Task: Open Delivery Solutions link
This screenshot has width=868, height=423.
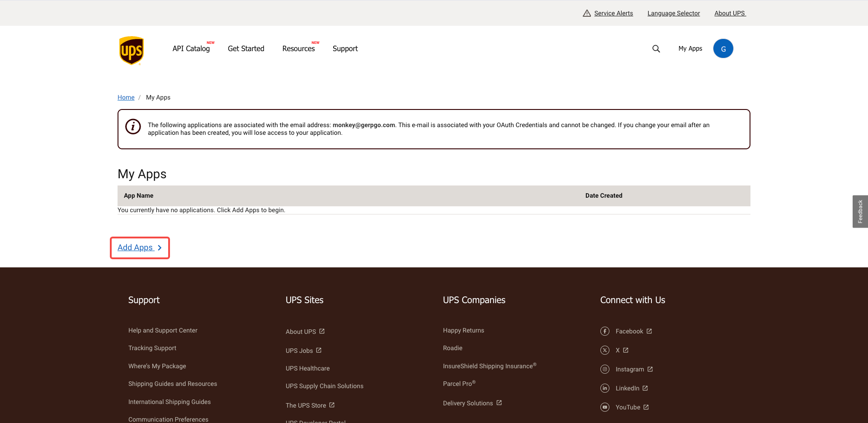Action: click(x=468, y=403)
